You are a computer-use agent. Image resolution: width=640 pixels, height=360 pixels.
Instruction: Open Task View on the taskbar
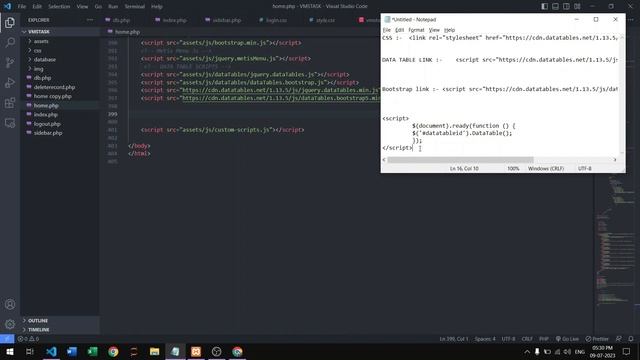[x=30, y=351]
